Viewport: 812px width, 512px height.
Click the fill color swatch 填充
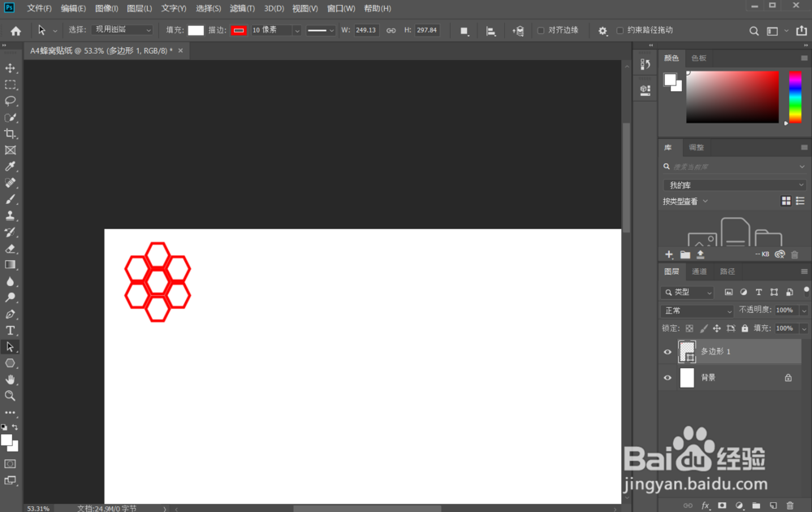click(196, 30)
